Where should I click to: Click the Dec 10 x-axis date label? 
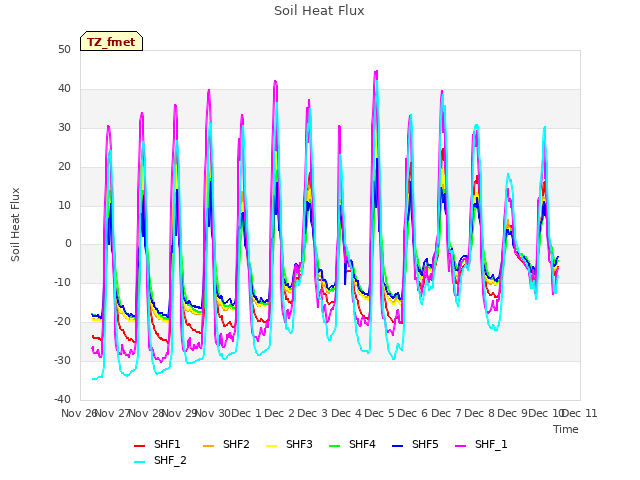coord(546,413)
